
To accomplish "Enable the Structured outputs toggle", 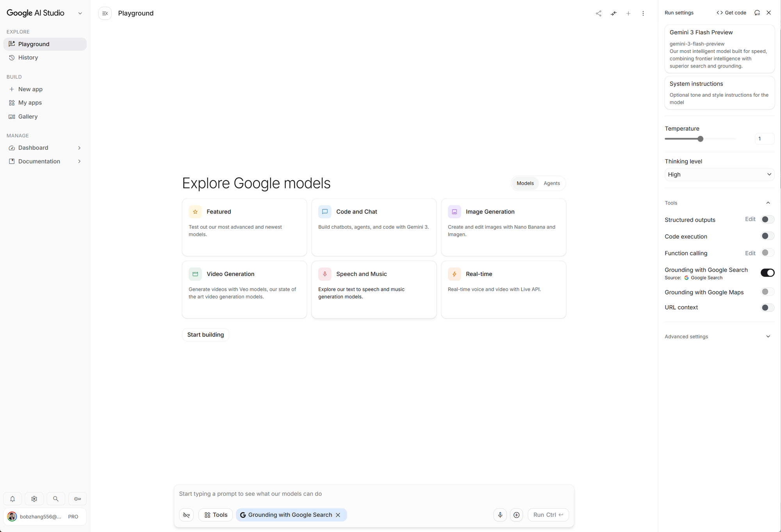I will click(767, 219).
